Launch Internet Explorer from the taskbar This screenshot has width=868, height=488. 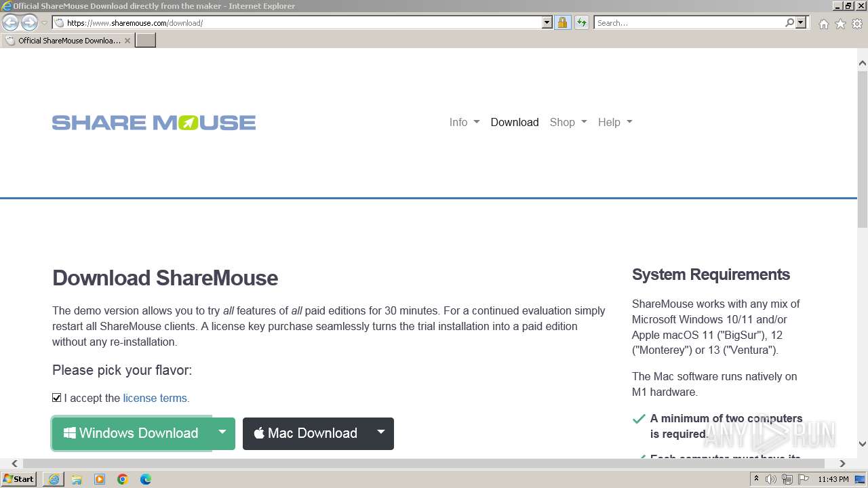tap(54, 479)
